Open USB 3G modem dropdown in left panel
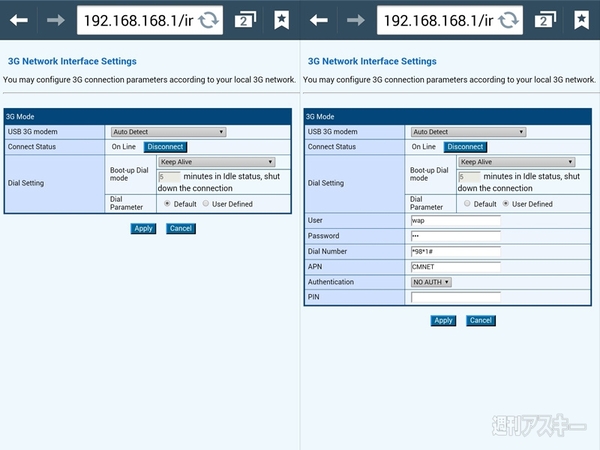 pyautogui.click(x=168, y=132)
